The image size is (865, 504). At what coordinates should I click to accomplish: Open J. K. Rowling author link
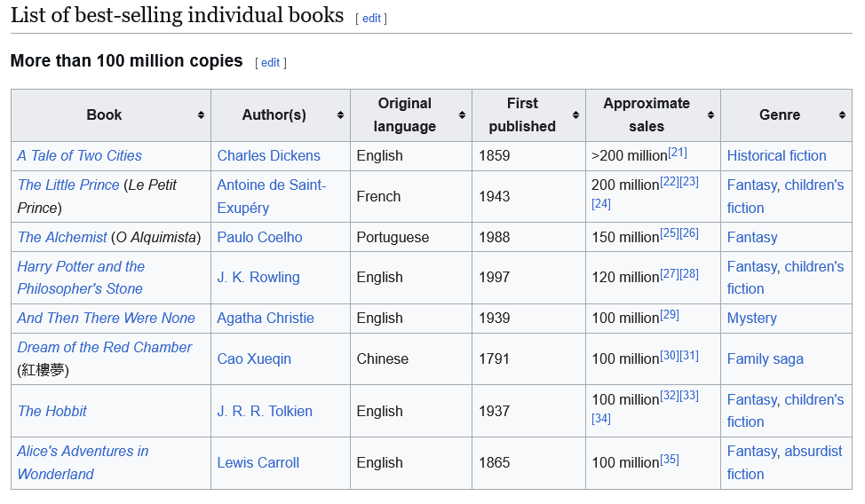(258, 277)
